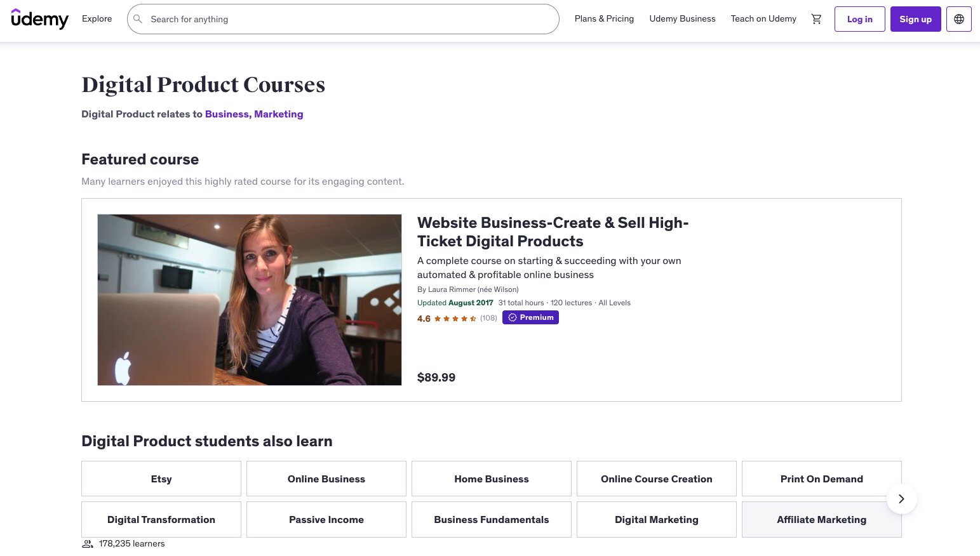Open the shopping cart icon
Viewport: 980px width, 556px height.
pos(816,19)
